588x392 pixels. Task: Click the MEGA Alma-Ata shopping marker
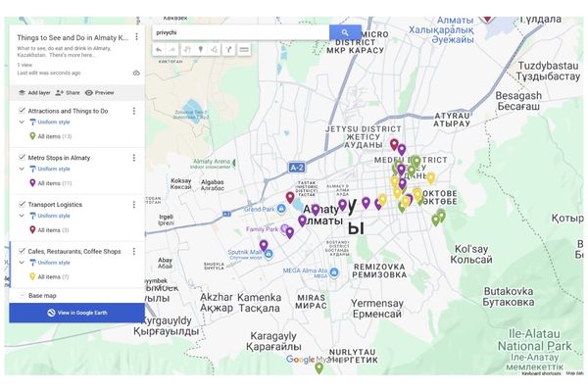[x=334, y=272]
